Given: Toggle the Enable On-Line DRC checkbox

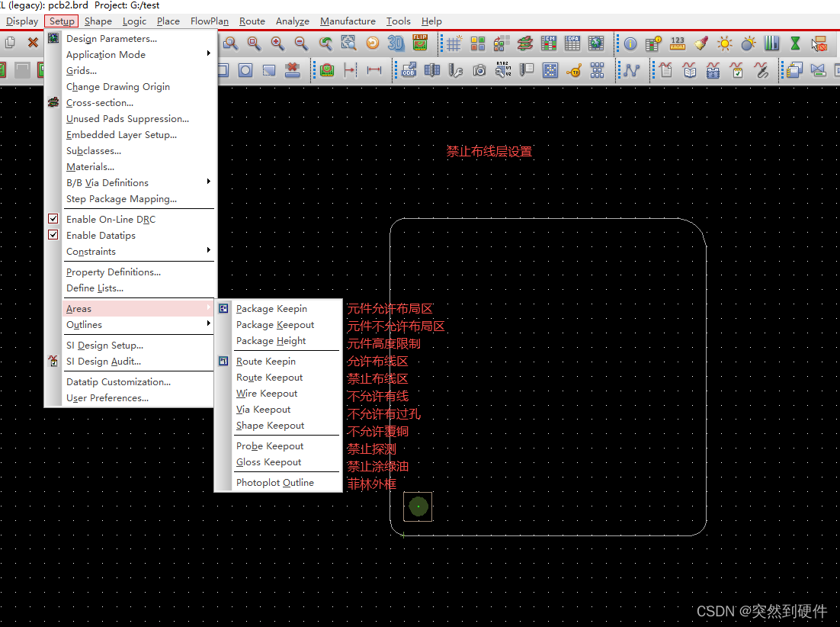Looking at the screenshot, I should click(53, 219).
